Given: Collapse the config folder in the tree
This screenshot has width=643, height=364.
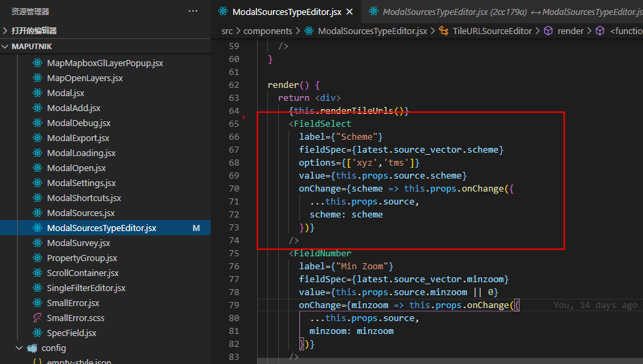Looking at the screenshot, I should click(19, 348).
